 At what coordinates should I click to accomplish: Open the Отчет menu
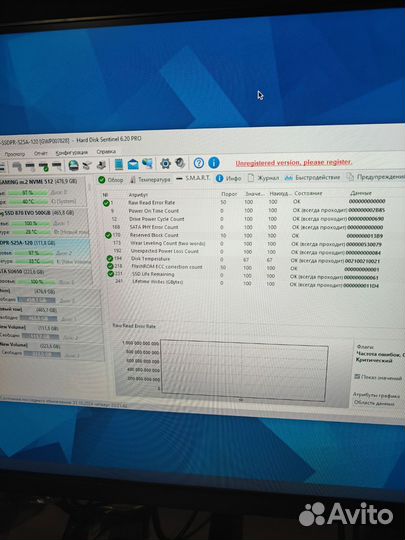click(x=41, y=153)
